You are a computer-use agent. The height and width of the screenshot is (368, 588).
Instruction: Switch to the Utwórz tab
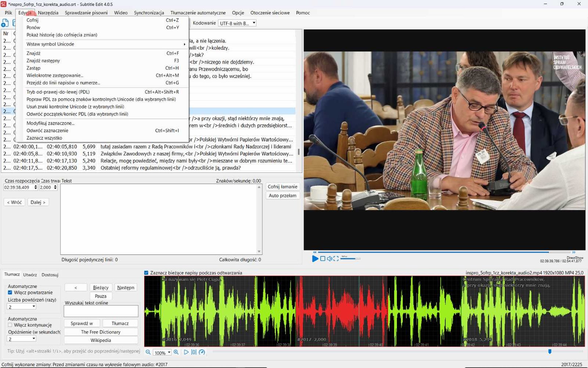[x=30, y=275]
